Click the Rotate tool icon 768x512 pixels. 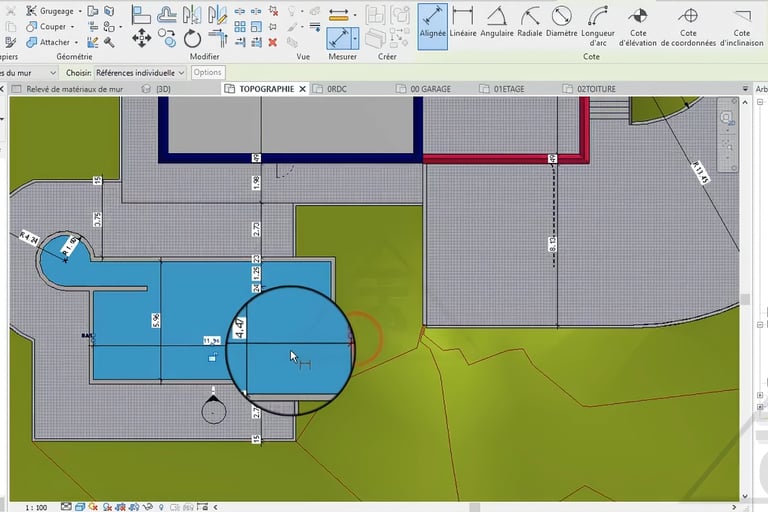point(192,38)
